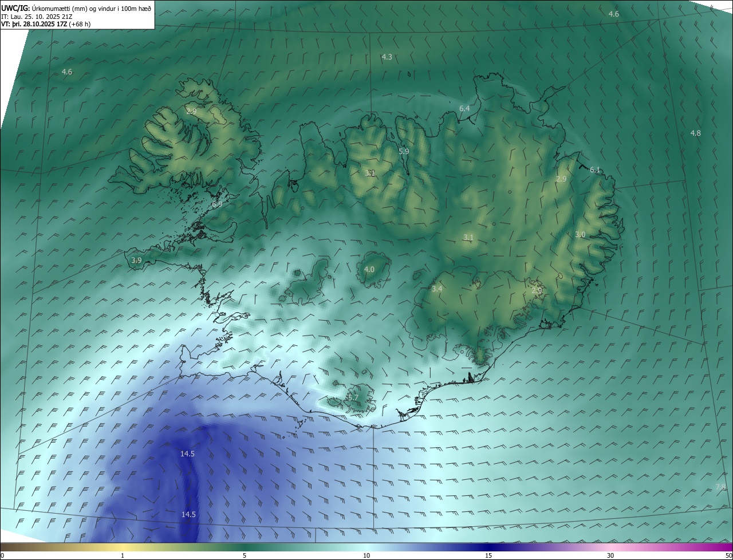This screenshot has height=560, width=733.
Task: Click the 3.9 value label on the map
Action: 136,260
